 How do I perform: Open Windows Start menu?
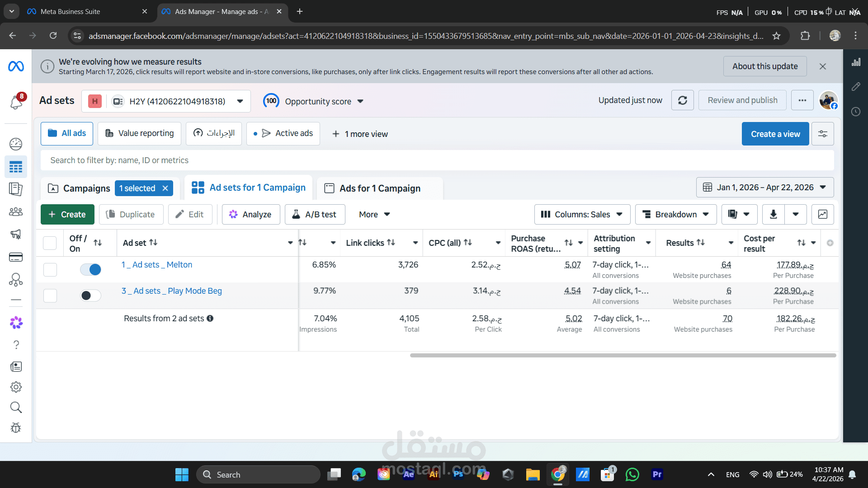182,474
